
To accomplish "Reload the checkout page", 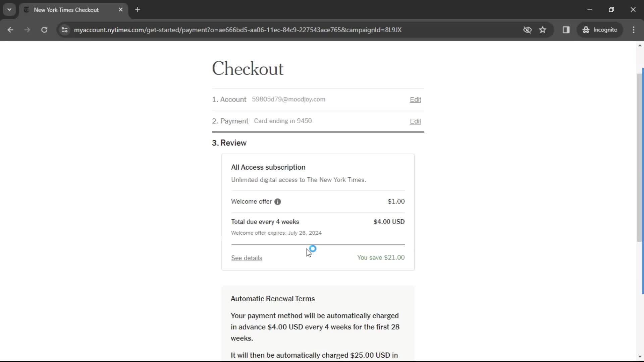I will (x=44, y=30).
